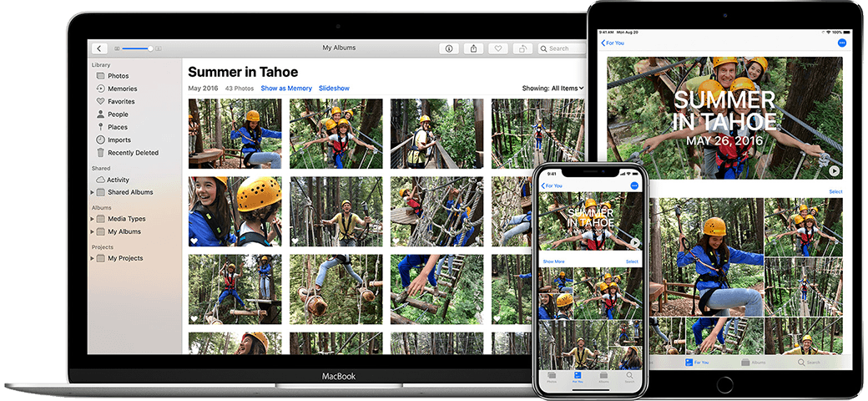Open the two girls yellow helmets close-up thumbnail
Image resolution: width=868 pixels, height=401 pixels.
tap(235, 211)
